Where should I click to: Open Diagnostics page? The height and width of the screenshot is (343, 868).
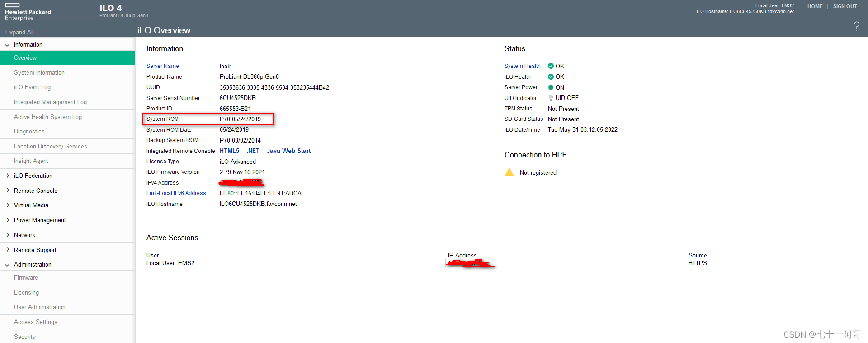[x=68, y=132]
